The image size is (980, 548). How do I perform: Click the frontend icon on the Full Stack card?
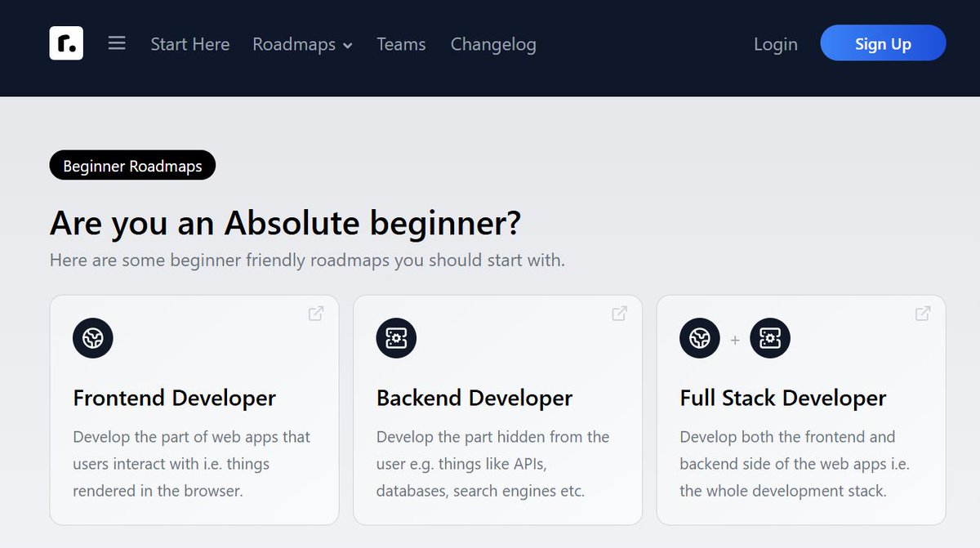[x=699, y=337]
